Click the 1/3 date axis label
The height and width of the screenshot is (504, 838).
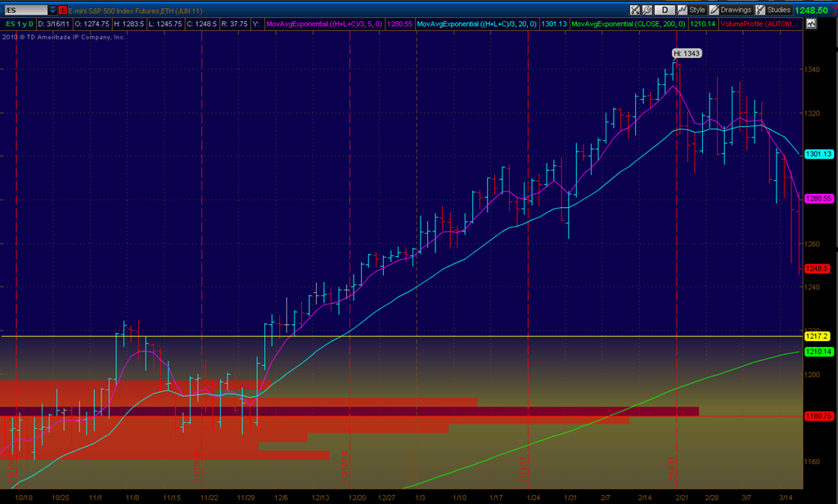click(x=421, y=497)
